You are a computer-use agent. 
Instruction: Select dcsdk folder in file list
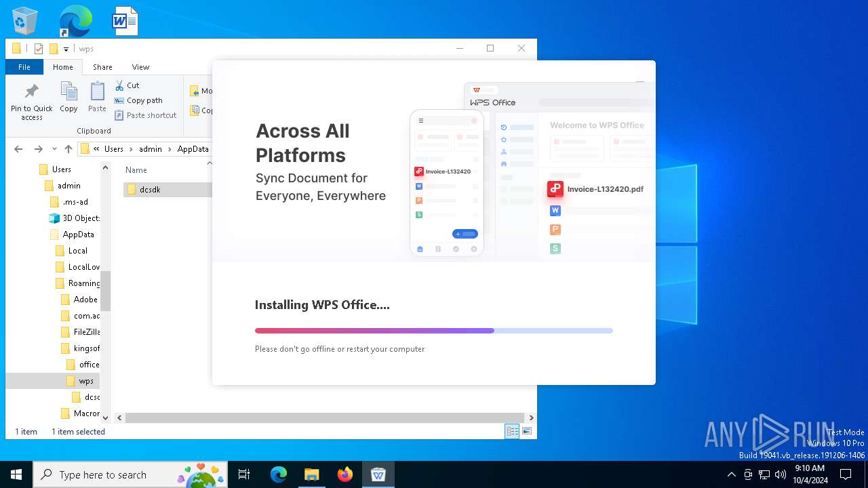click(x=150, y=190)
